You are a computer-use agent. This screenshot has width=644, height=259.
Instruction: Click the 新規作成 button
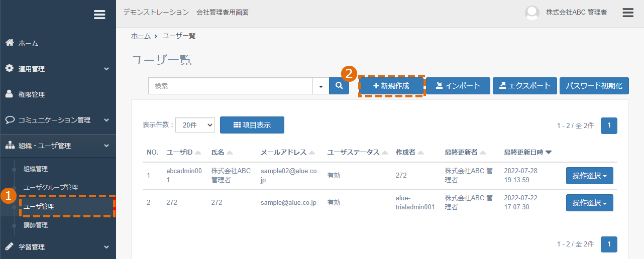[x=391, y=86]
